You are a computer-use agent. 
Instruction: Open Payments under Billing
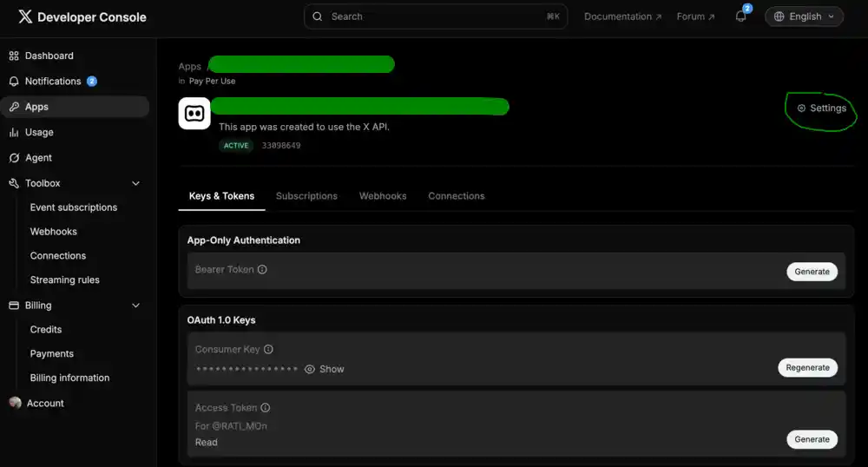coord(52,353)
